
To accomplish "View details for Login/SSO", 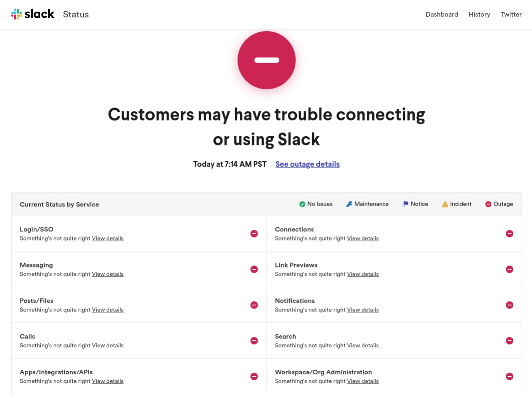I will pyautogui.click(x=108, y=238).
